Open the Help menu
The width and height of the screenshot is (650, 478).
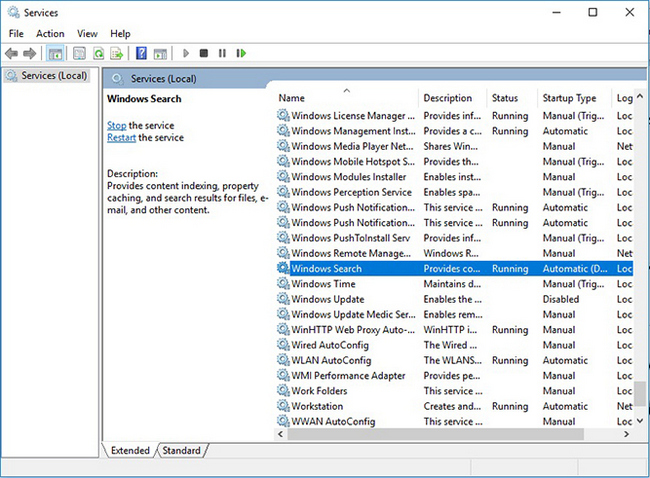pos(120,34)
